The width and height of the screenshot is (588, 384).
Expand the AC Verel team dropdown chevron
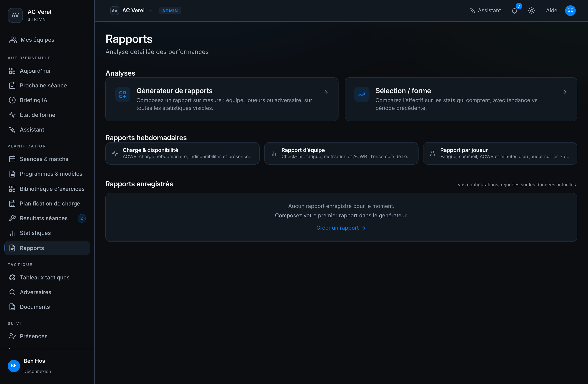[150, 11]
